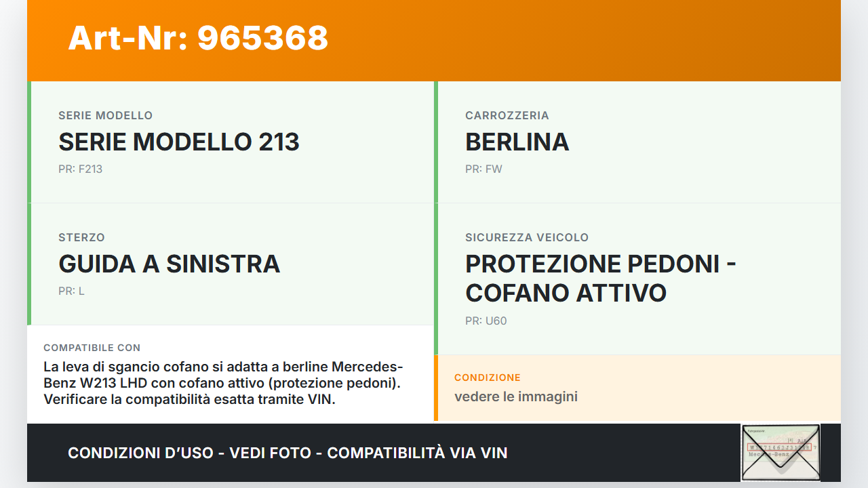
Task: Click the Mercedes-Benz W213 compatibility description
Action: point(223,383)
